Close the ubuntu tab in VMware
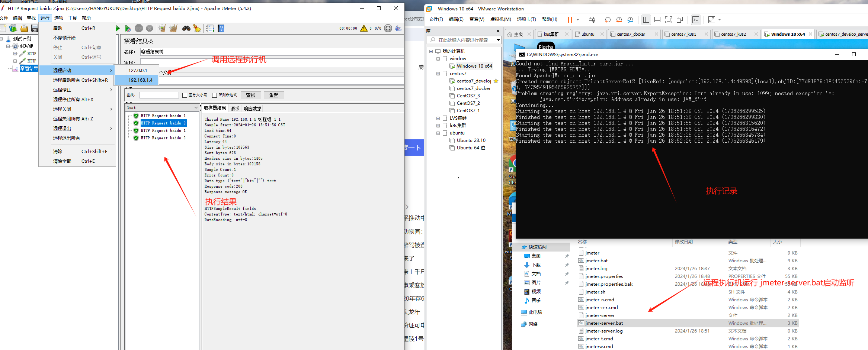 (x=602, y=34)
